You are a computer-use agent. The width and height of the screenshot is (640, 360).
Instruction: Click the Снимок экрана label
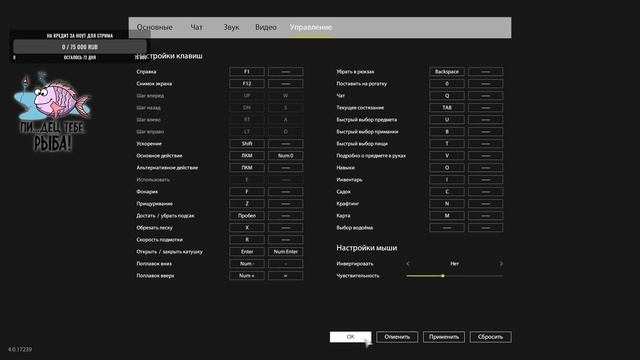point(154,84)
